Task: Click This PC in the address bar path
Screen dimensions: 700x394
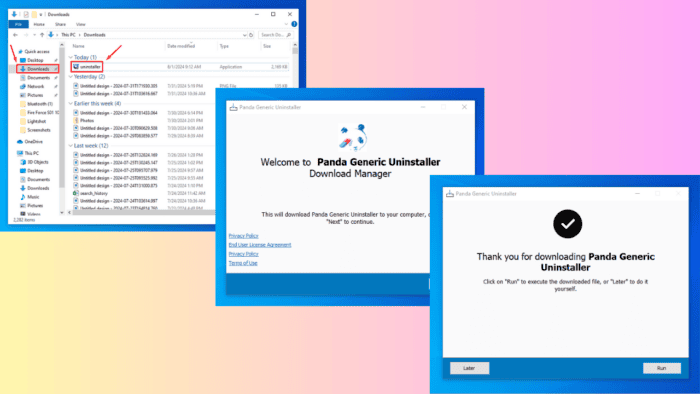Action: [x=68, y=35]
